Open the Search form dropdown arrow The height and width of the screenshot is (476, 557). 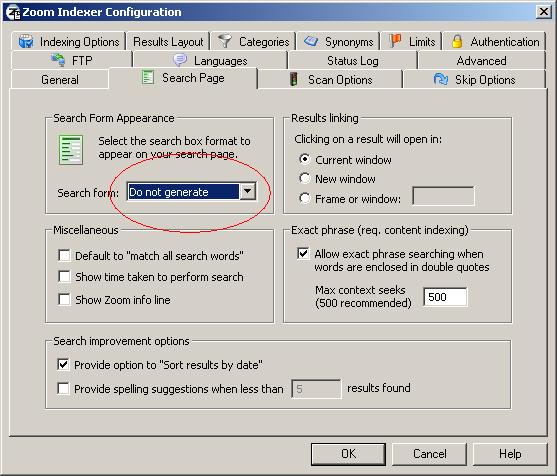tap(248, 191)
